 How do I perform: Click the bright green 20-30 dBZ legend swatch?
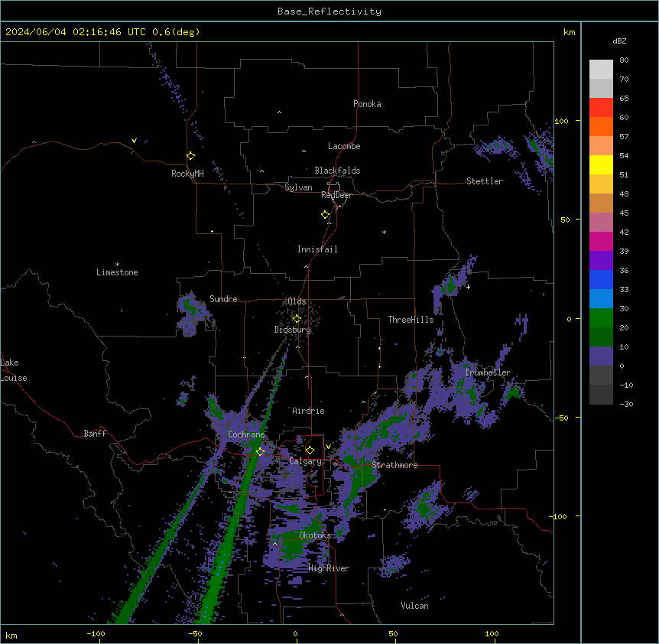tap(601, 318)
